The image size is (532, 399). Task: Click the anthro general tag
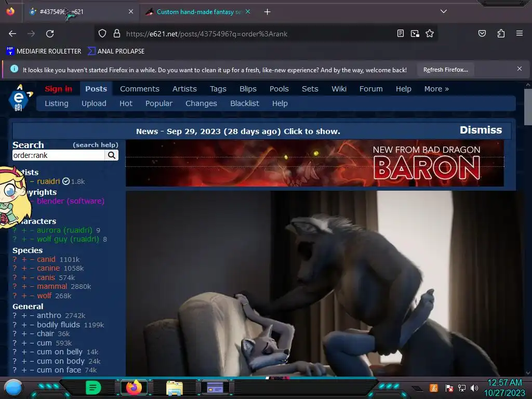coord(49,315)
